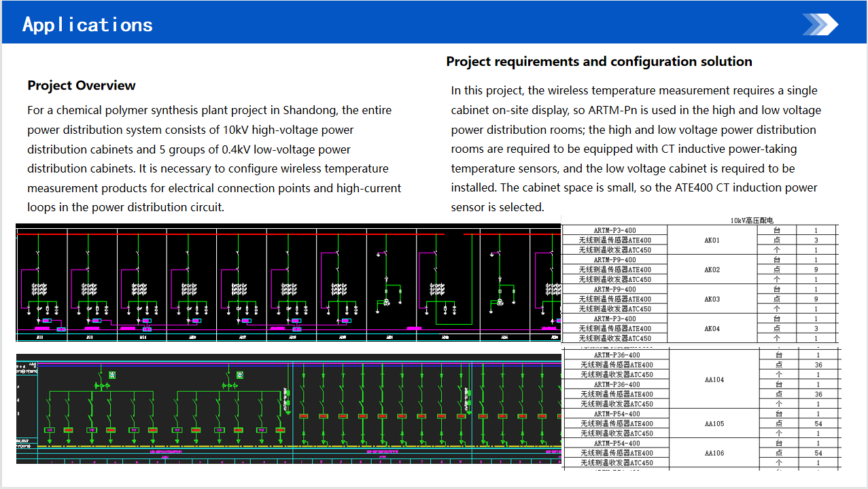Select the AK03 cabinet cell
868x489 pixels.
point(712,299)
